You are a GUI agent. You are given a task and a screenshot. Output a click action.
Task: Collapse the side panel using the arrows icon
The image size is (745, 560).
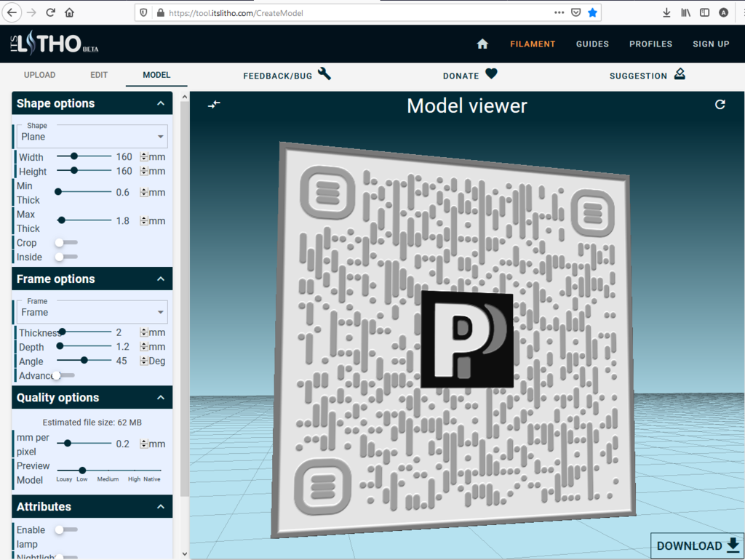[214, 104]
